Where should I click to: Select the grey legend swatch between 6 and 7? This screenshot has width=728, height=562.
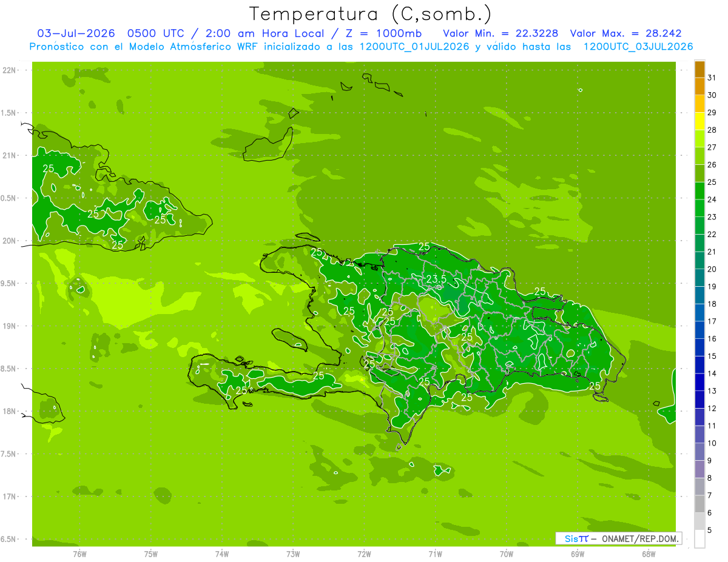[x=699, y=504]
